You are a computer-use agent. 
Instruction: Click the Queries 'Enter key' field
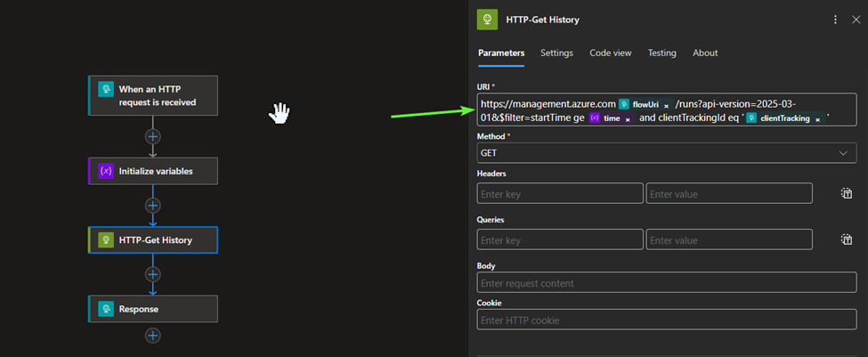point(560,239)
